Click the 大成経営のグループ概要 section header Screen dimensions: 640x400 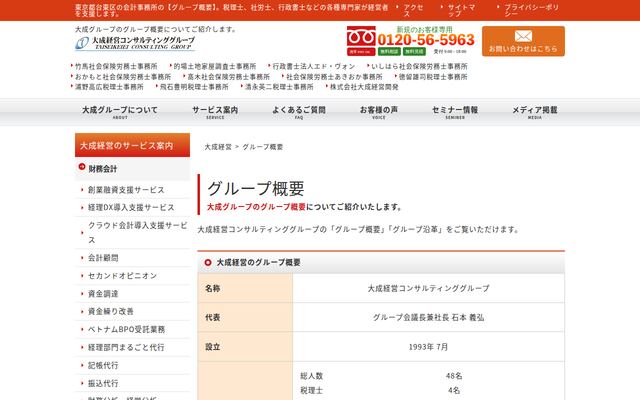pos(381,262)
